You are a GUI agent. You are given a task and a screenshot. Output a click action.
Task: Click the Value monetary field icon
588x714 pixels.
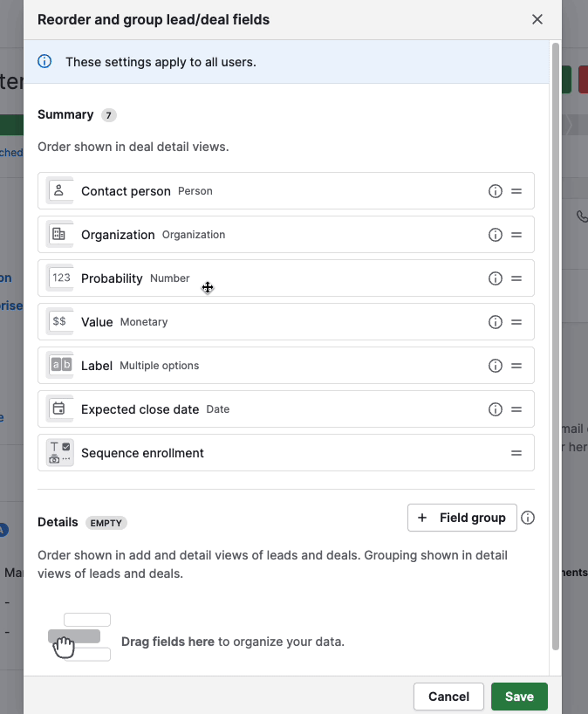coord(60,321)
